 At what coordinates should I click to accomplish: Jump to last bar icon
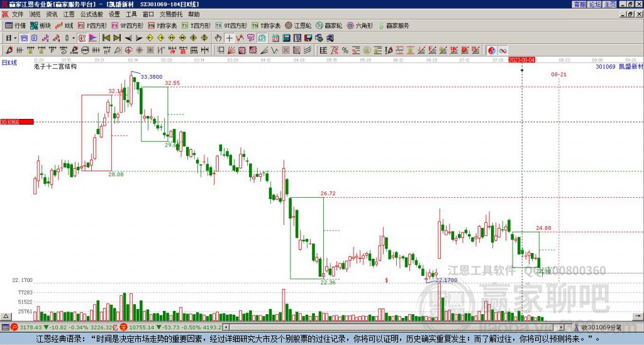click(x=117, y=38)
